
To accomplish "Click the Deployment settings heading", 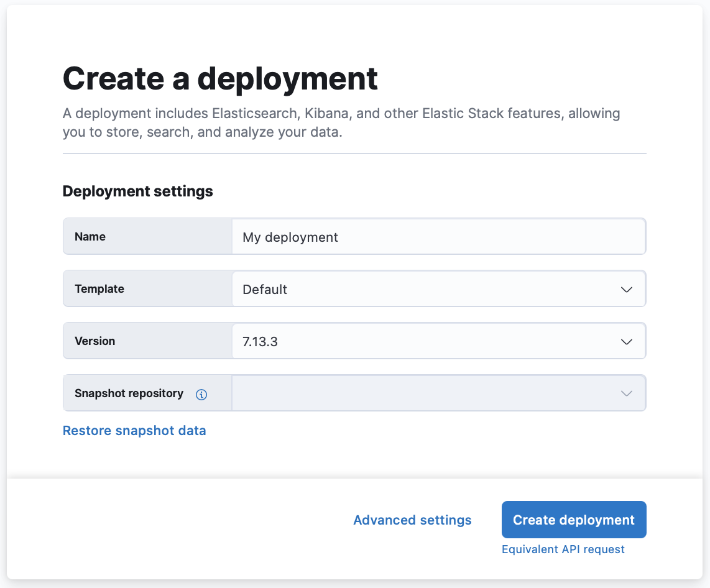I will [x=137, y=191].
